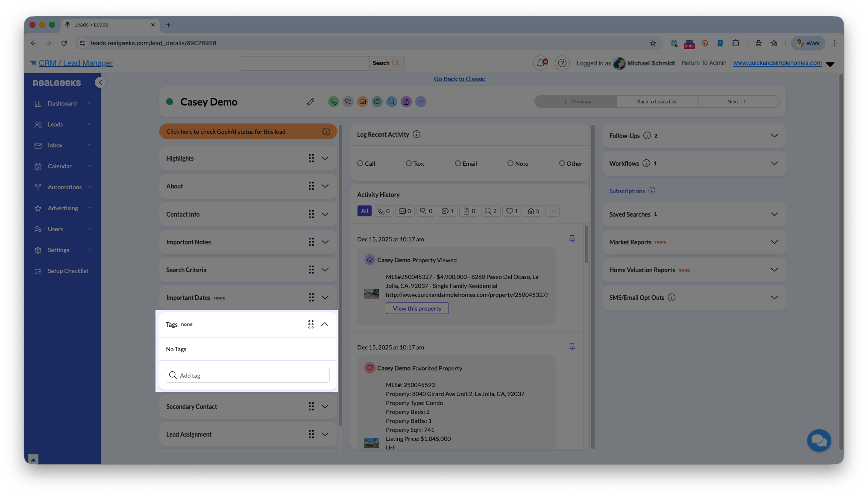Click the Tags section drag handle
Screen dimensions: 868x496
pos(311,324)
